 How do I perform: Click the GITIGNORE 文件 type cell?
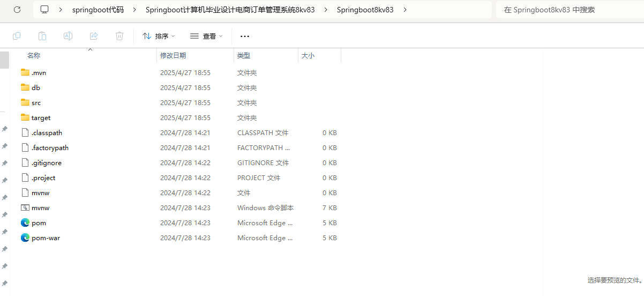click(x=263, y=162)
